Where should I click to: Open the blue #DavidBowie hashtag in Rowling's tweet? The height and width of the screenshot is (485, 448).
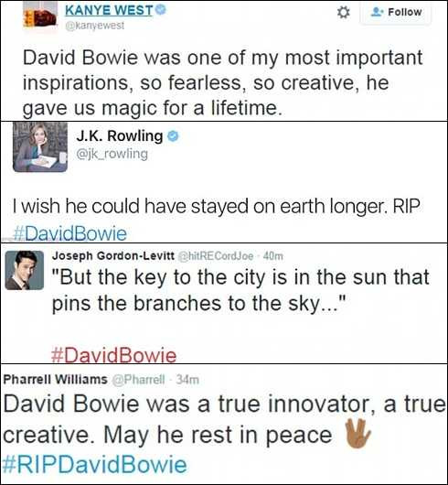pyautogui.click(x=70, y=233)
